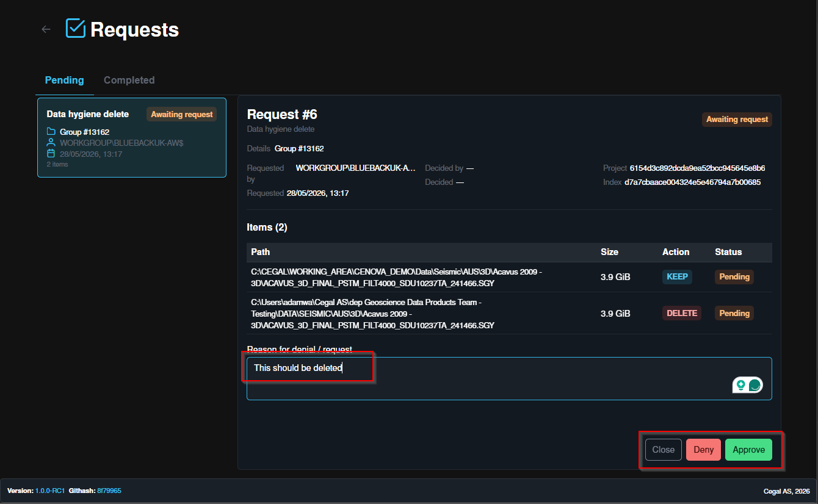Click the 3.9 GiB size in KEEP row
818x504 pixels.
[615, 277]
